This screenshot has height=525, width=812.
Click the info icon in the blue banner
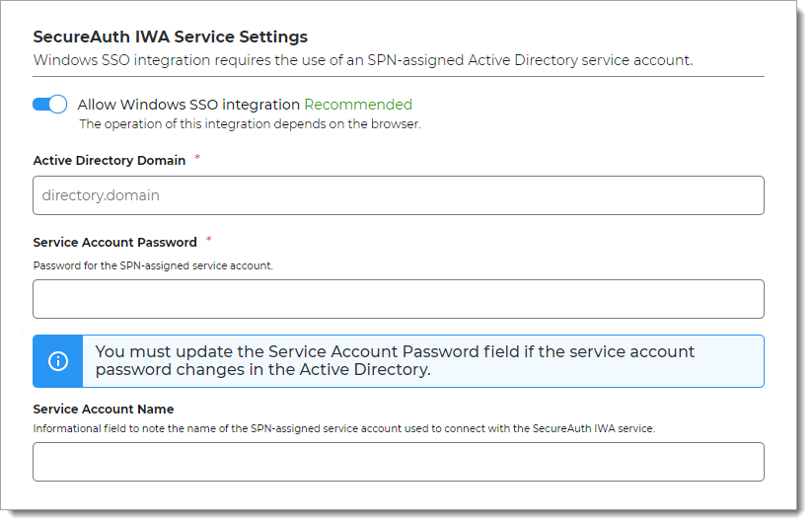coord(57,361)
